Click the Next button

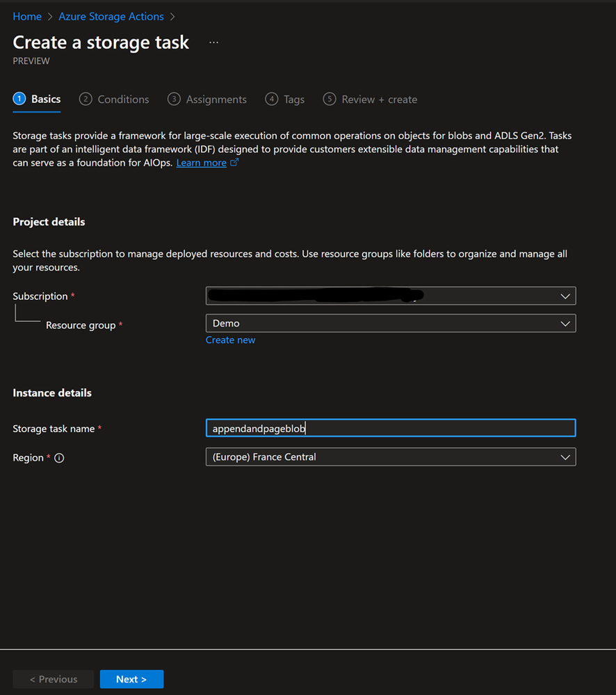[x=131, y=679]
